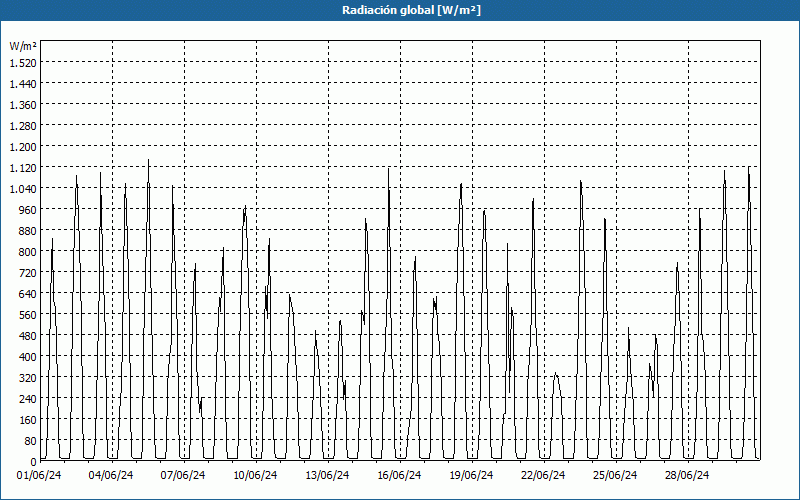Click the 19/06/24 date label
Viewport: 800px width, 500px height.
[471, 476]
